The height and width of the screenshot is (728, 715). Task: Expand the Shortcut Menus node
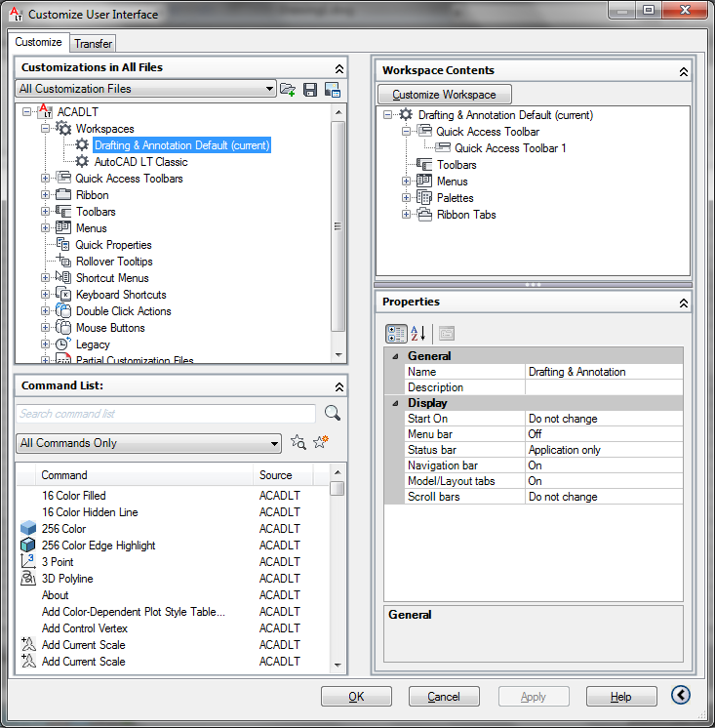pos(45,278)
